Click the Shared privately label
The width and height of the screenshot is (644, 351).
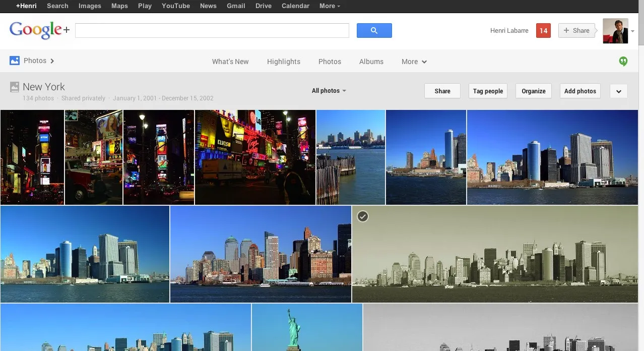tap(83, 98)
